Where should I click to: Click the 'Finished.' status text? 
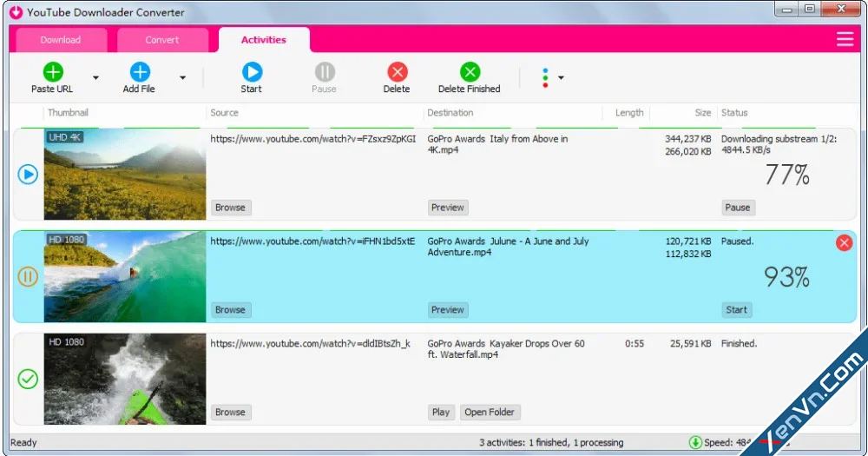tap(739, 344)
